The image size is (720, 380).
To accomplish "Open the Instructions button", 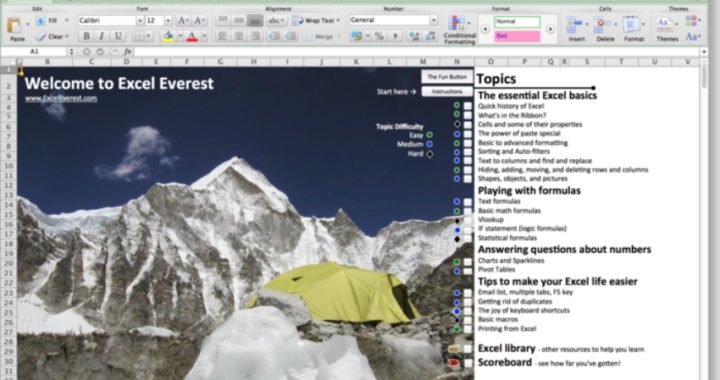I will coord(447,92).
